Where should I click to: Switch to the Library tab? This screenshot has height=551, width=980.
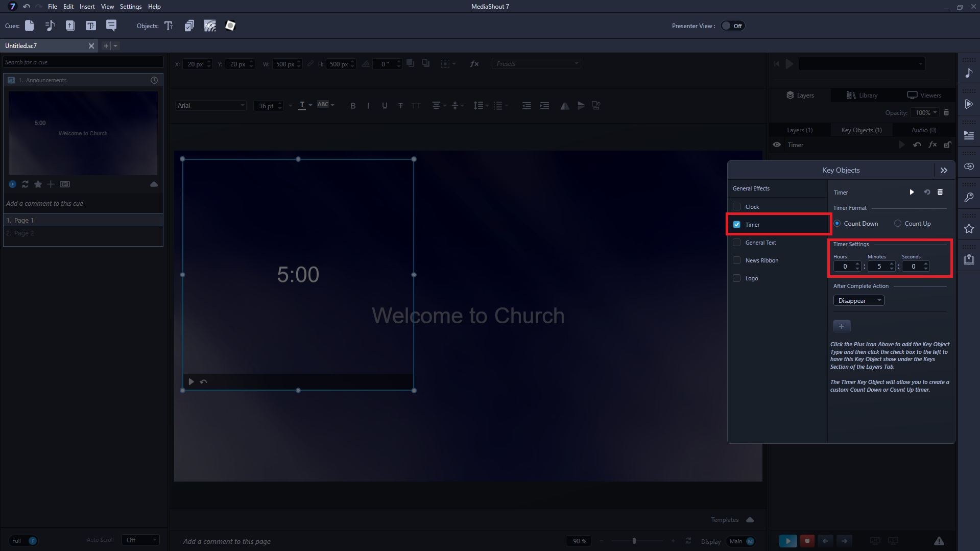[862, 95]
